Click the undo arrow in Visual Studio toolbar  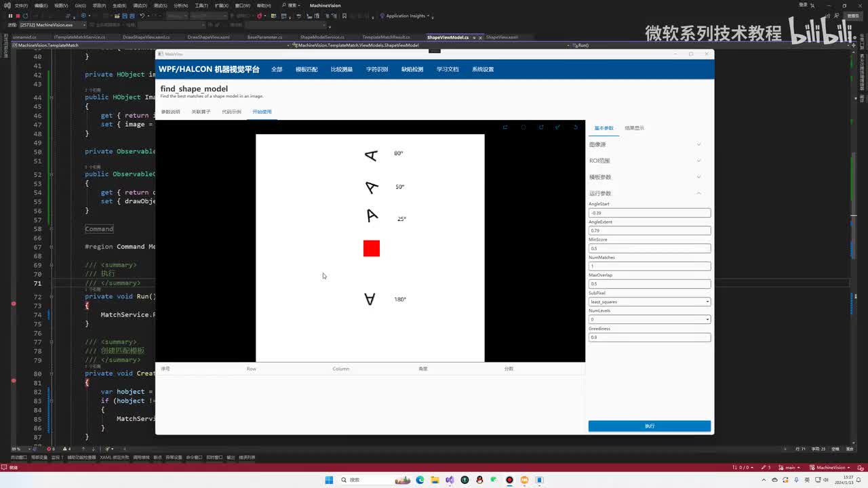click(x=142, y=16)
